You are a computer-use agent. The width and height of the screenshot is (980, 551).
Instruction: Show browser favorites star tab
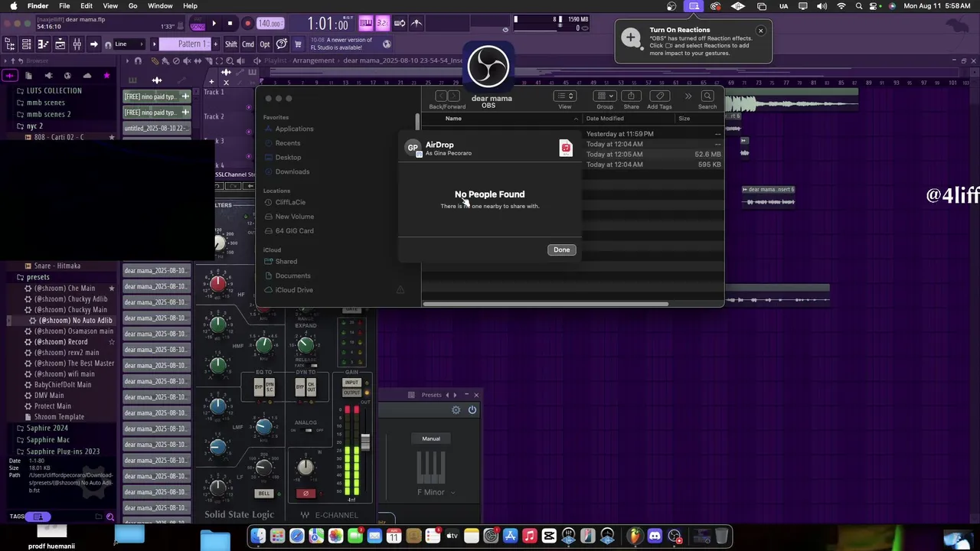coord(106,75)
